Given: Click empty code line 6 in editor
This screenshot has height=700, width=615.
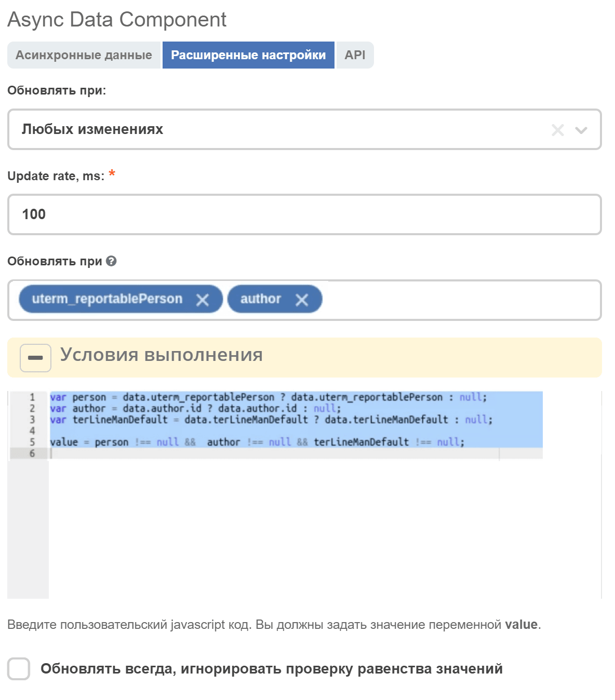Looking at the screenshot, I should (296, 453).
